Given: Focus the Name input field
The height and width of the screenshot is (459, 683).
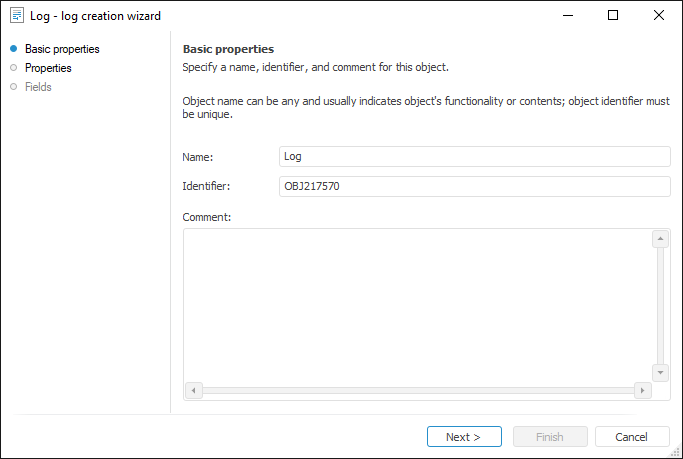Looking at the screenshot, I should pos(474,157).
